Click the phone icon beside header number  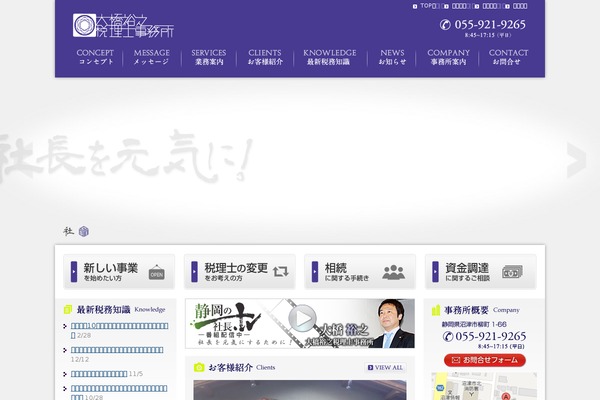445,24
